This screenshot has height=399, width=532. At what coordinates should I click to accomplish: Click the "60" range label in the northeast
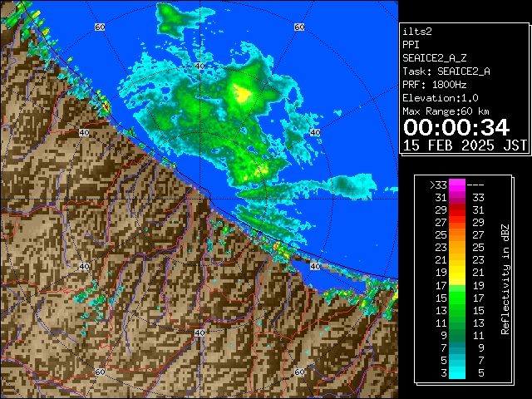click(x=299, y=27)
